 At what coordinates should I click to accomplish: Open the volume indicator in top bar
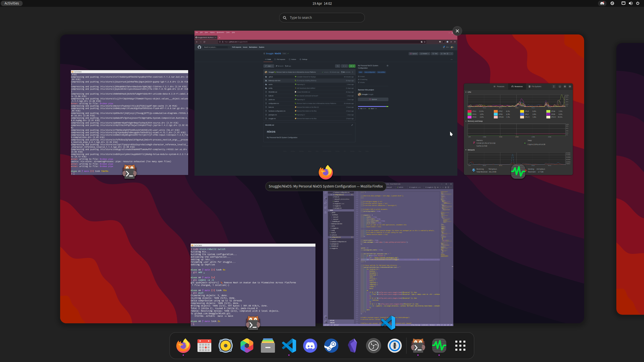(630, 3)
